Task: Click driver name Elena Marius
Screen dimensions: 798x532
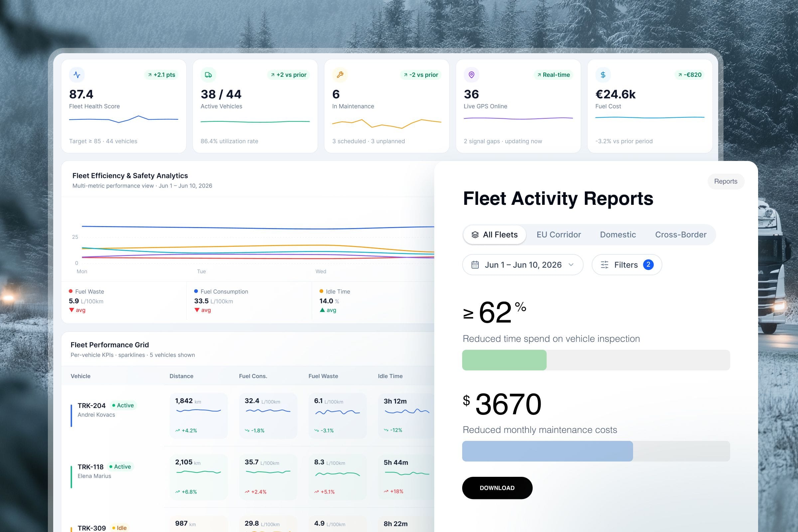Action: [94, 476]
